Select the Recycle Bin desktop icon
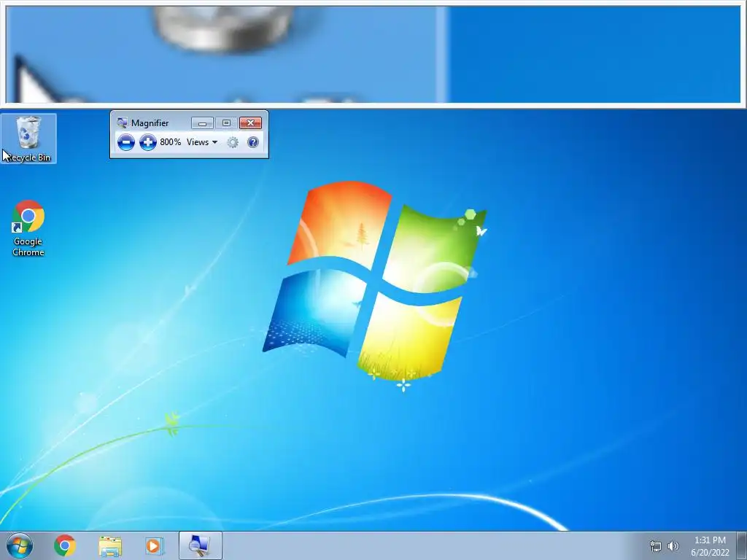This screenshot has width=747, height=560. (28, 139)
